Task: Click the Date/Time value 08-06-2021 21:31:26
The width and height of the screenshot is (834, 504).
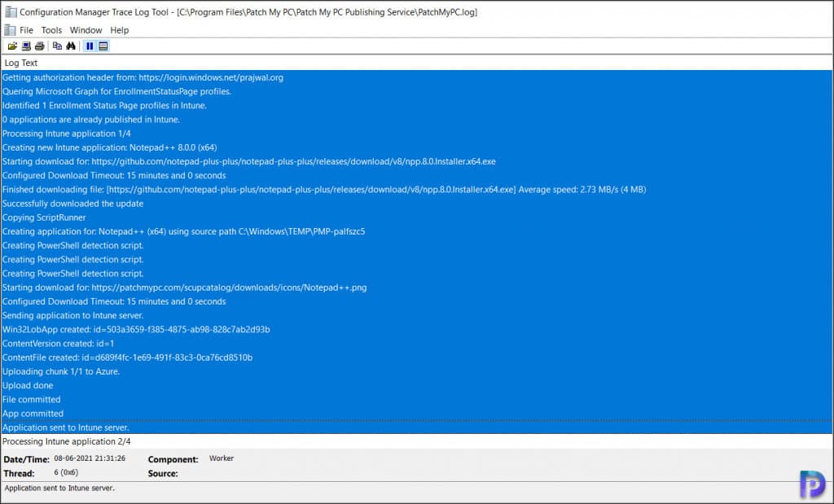Action: click(x=90, y=458)
